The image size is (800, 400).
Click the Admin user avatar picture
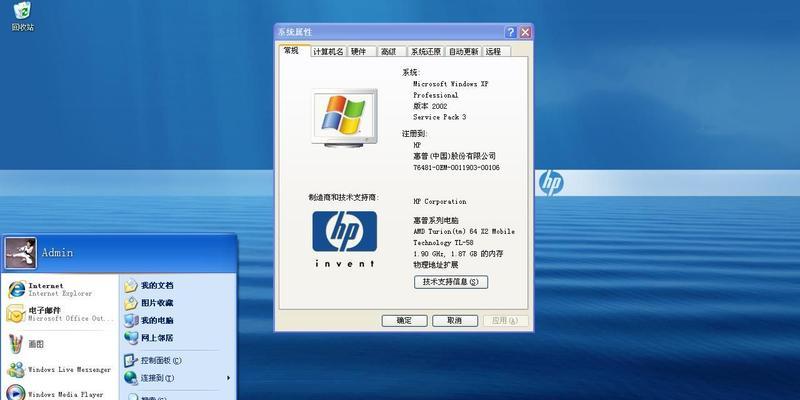click(20, 253)
